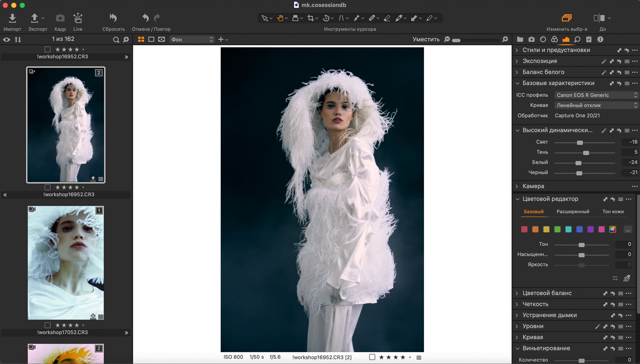640x364 pixels.
Task: Expand the Экспозиция panel
Action: (517, 61)
